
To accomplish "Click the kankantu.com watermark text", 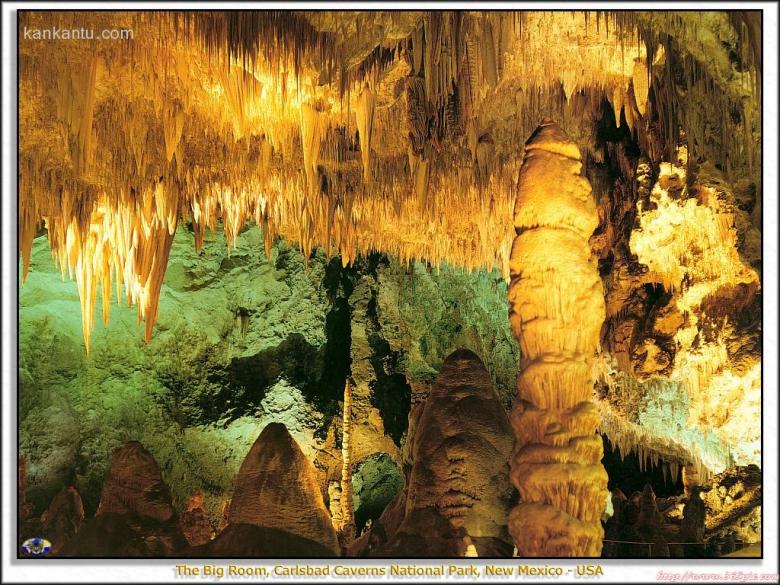I will click(x=78, y=33).
